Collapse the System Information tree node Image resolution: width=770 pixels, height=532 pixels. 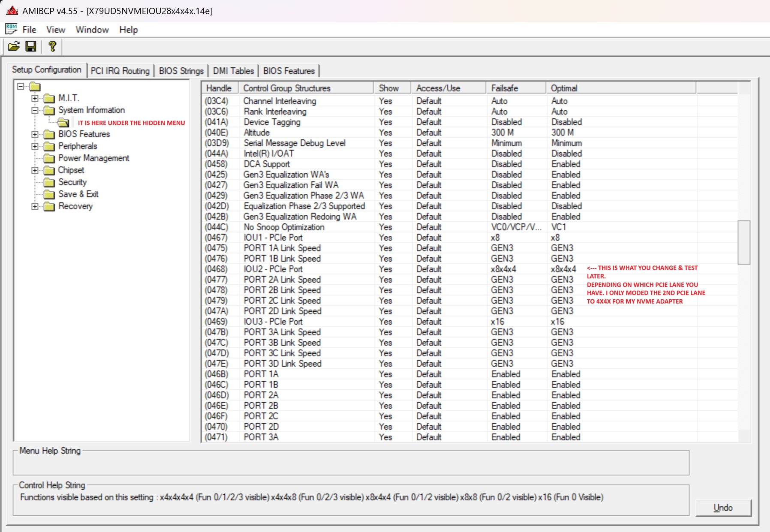coord(35,110)
